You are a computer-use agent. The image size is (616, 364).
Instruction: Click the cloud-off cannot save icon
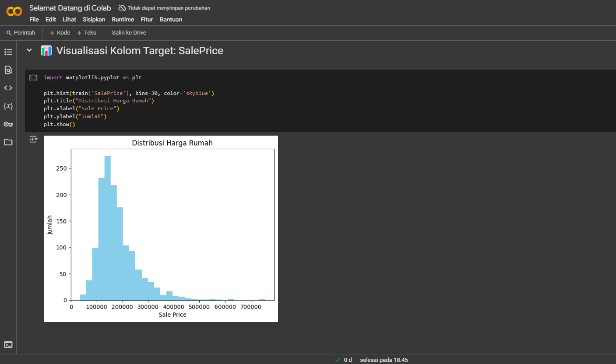122,8
